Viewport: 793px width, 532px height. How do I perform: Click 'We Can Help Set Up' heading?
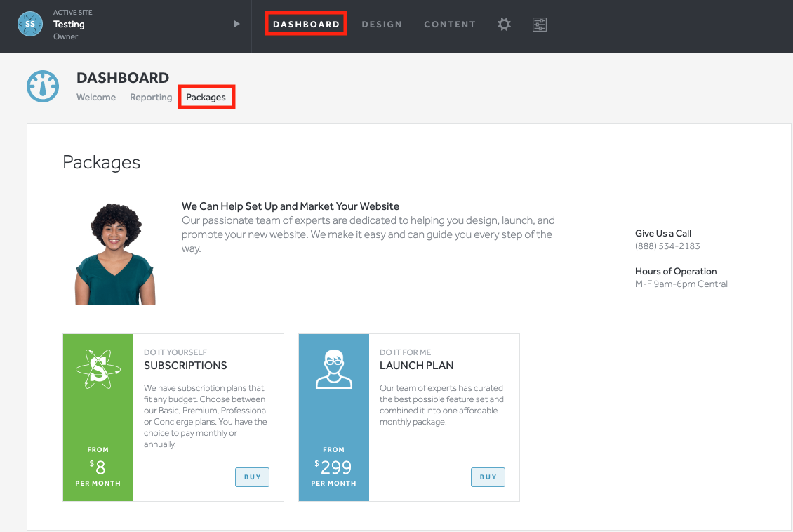(291, 206)
